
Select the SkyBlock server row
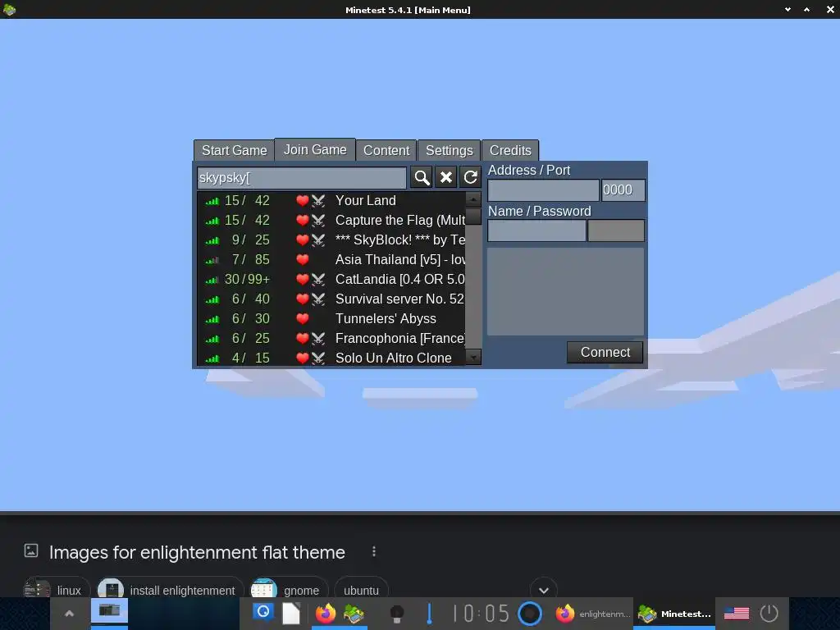(x=331, y=240)
